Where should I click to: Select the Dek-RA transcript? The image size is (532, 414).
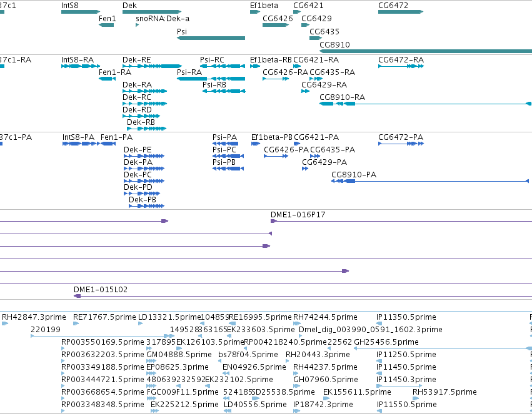pyautogui.click(x=144, y=91)
